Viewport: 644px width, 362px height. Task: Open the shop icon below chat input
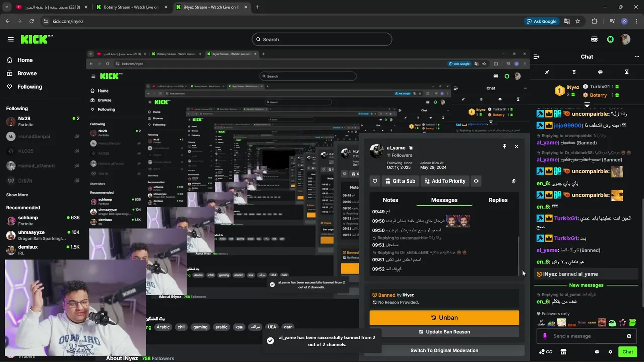tap(563, 352)
